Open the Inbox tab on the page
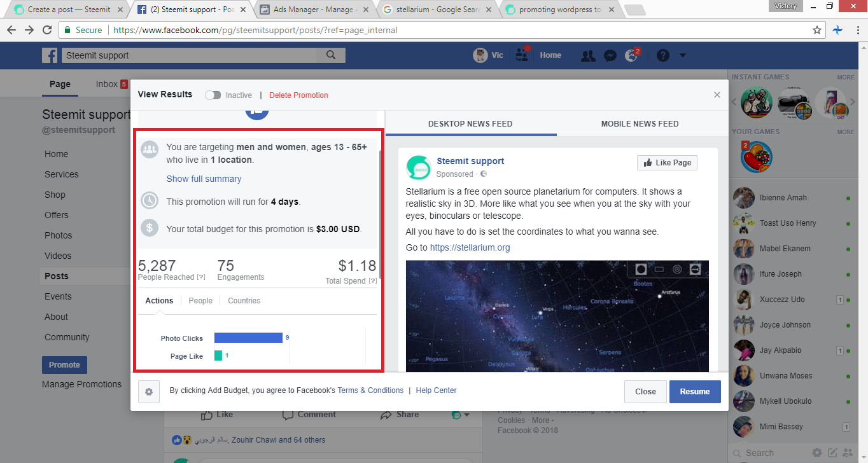868x463 pixels. click(111, 84)
